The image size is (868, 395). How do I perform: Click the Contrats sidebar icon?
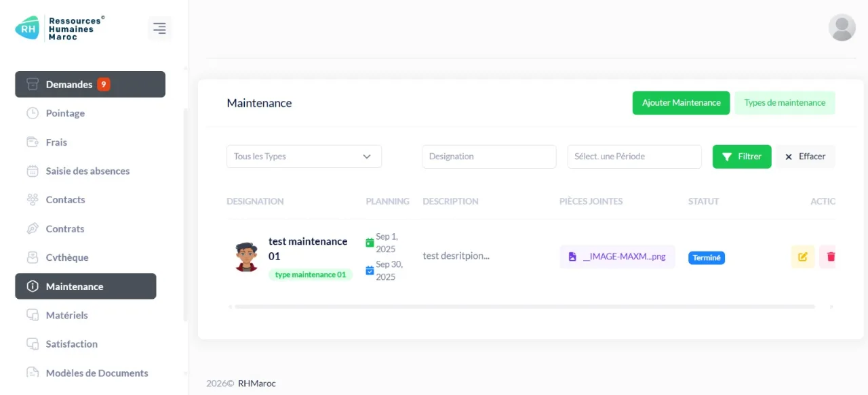coord(33,228)
